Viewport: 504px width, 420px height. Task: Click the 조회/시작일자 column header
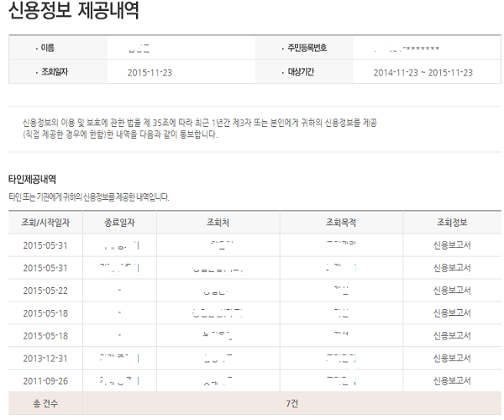click(45, 223)
